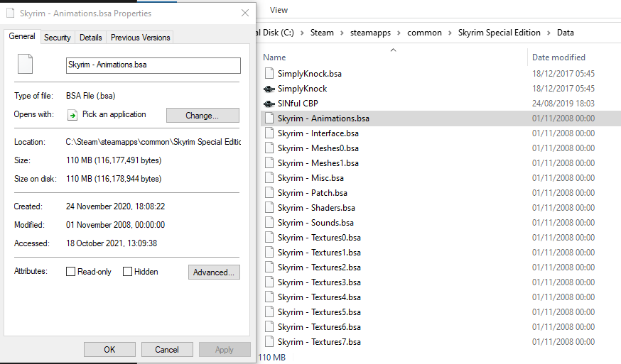Open the Previous Versions tab
Viewport: 621px width, 364px height.
click(x=140, y=38)
